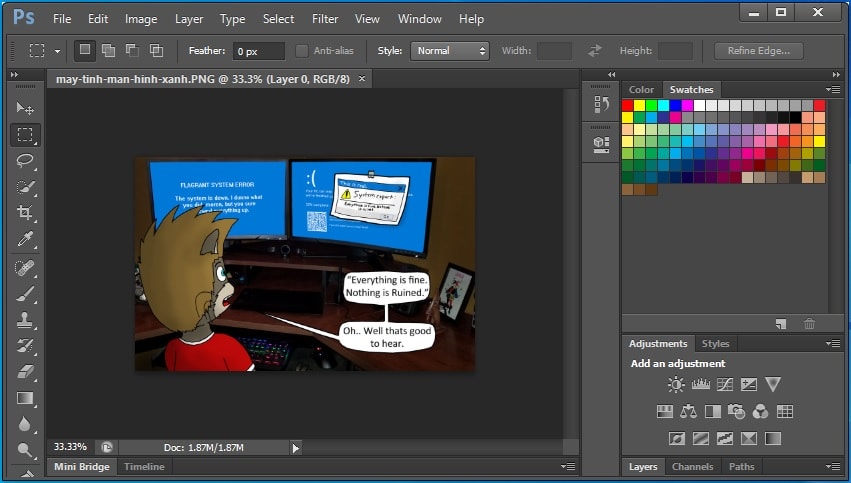Expand the tools panel double arrows

[x=14, y=74]
